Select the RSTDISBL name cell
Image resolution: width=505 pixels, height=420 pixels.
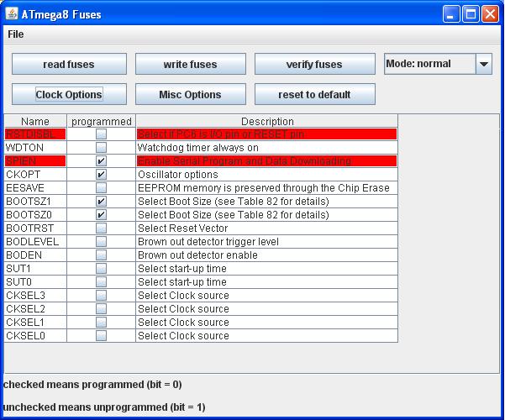pyautogui.click(x=35, y=134)
